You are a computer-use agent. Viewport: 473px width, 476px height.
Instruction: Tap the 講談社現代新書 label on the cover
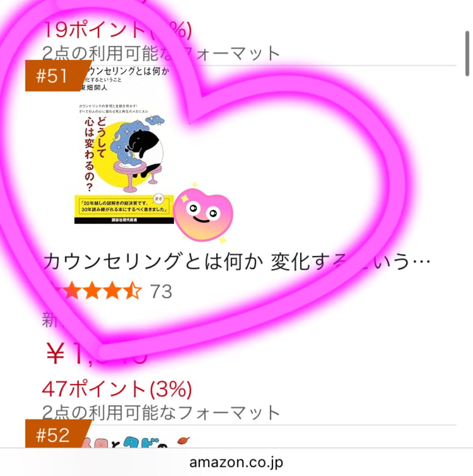coord(124,221)
